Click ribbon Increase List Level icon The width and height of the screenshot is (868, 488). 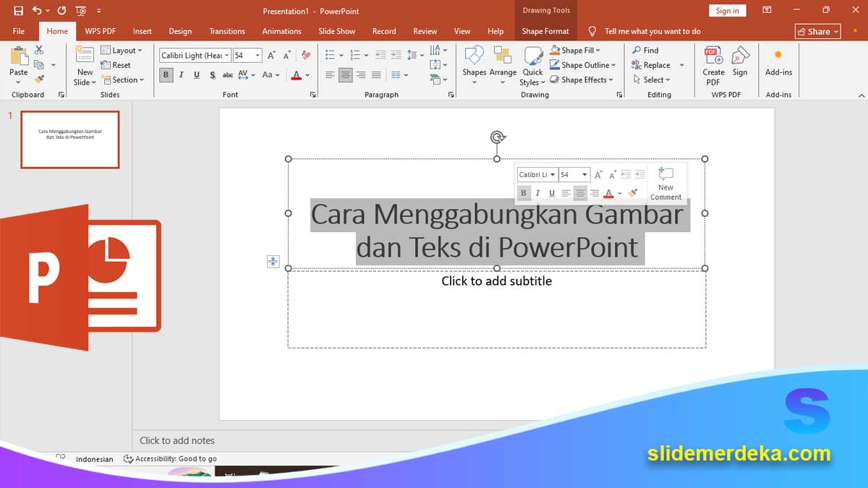[x=396, y=55]
